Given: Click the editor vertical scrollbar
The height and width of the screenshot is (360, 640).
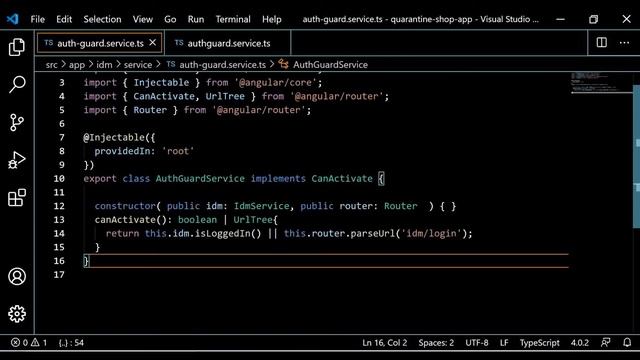Looking at the screenshot, I should 636,156.
